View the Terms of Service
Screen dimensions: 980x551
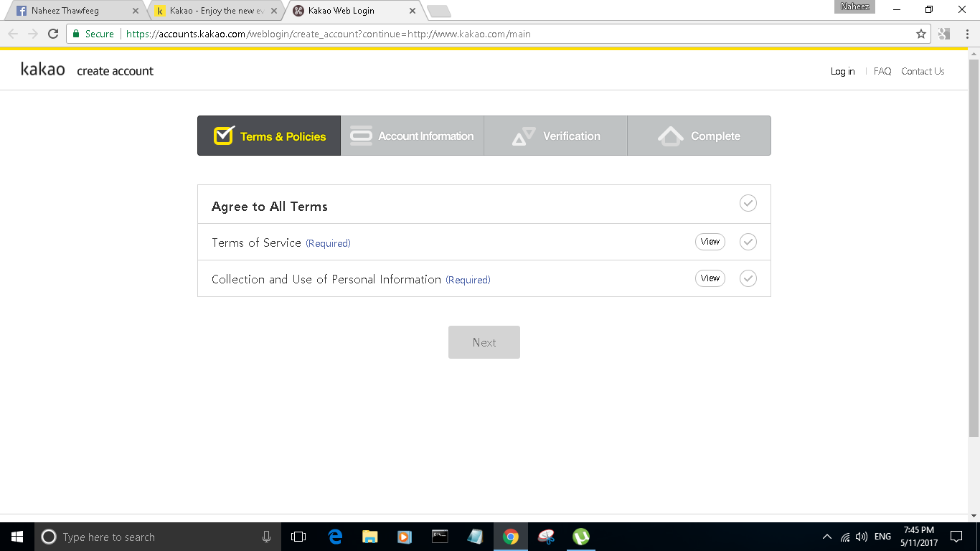(710, 242)
